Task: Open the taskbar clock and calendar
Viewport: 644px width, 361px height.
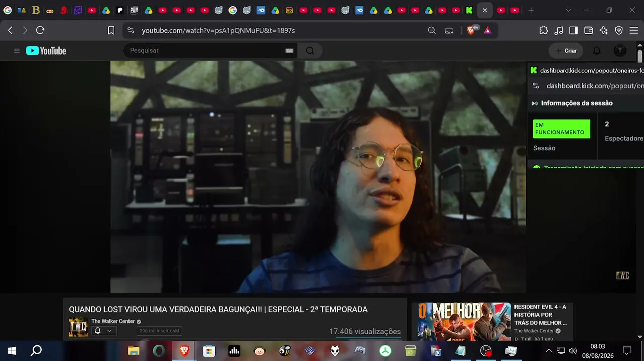Action: (x=598, y=351)
